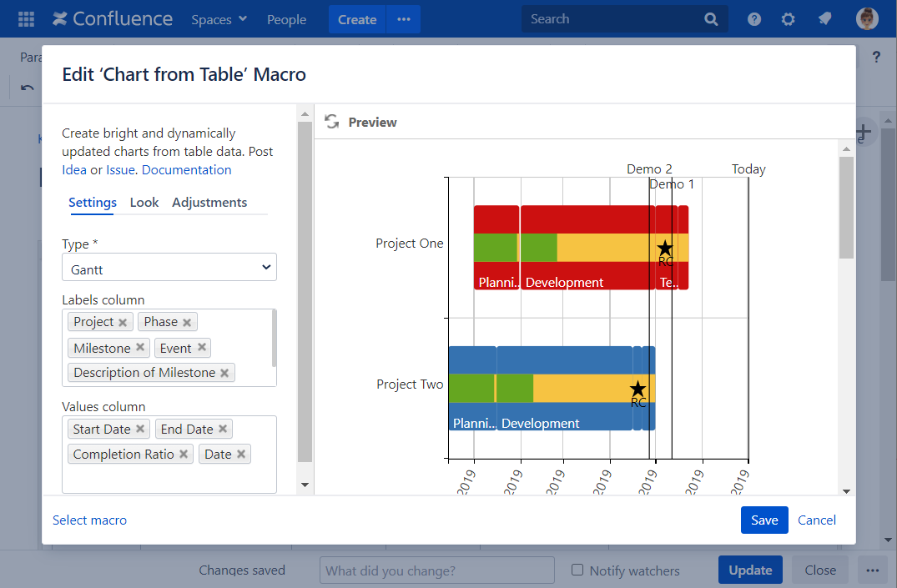This screenshot has height=588, width=897.
Task: Open your profile avatar
Action: (x=867, y=18)
